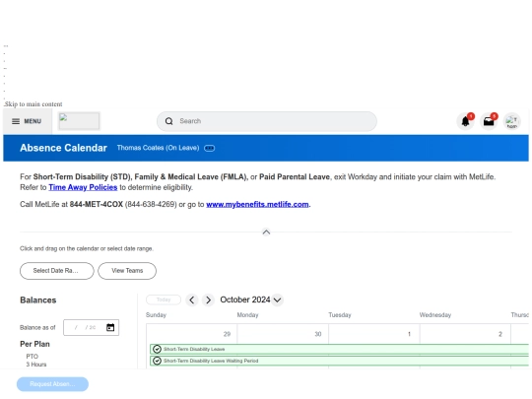Click the Today button
The width and height of the screenshot is (532, 399).
tap(164, 299)
